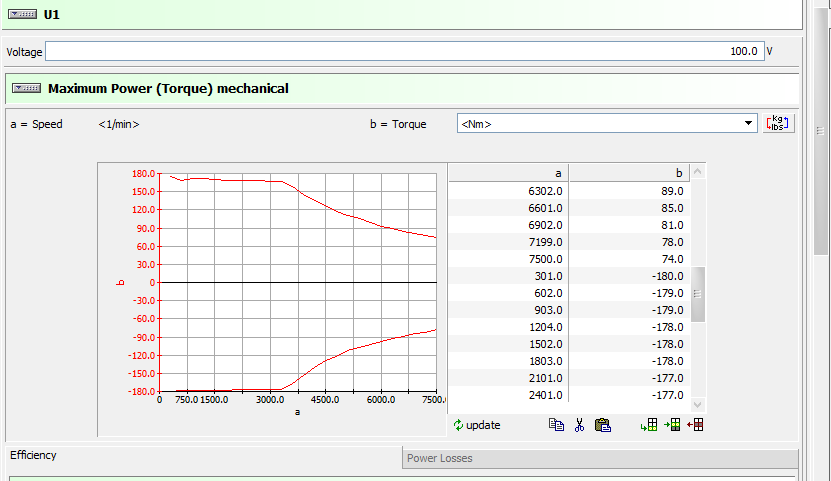831x481 pixels.
Task: Select the -178.0 cell in the 1502.0 row
Action: click(x=629, y=344)
